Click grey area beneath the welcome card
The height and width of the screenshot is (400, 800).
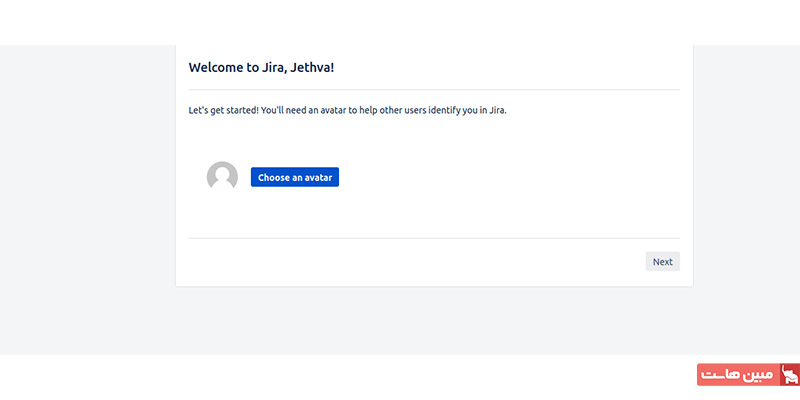point(434,320)
